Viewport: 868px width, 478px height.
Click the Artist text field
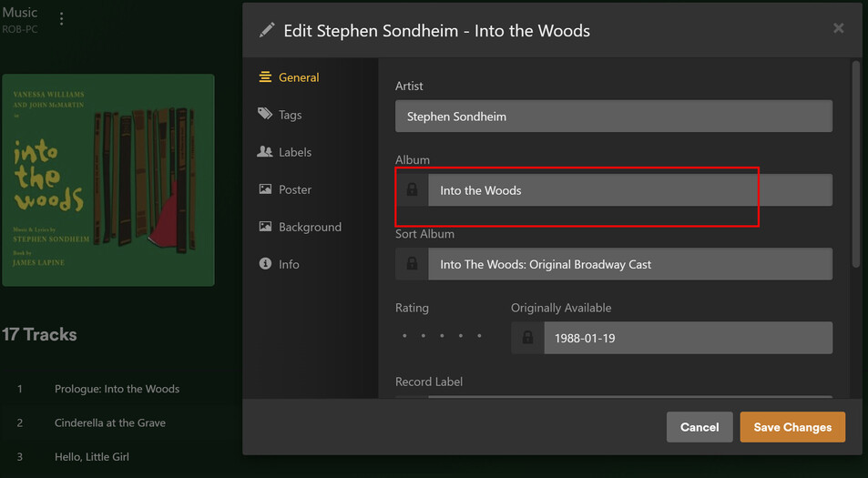pyautogui.click(x=613, y=117)
